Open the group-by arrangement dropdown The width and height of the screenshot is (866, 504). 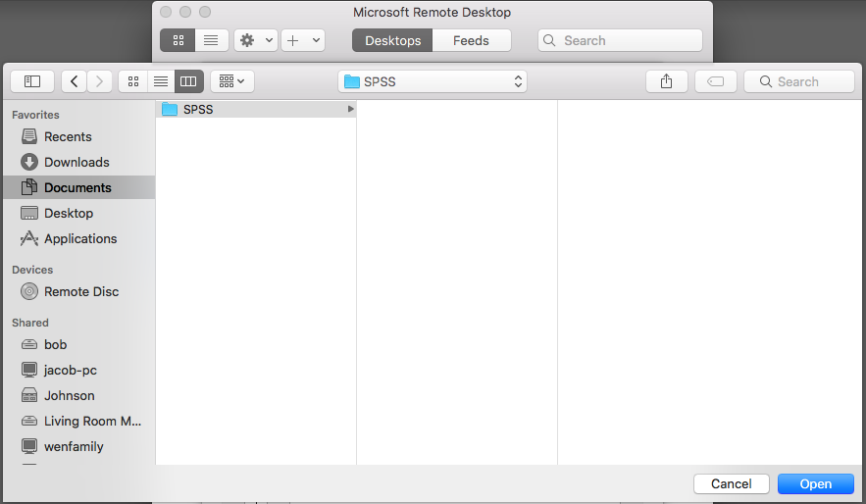232,81
